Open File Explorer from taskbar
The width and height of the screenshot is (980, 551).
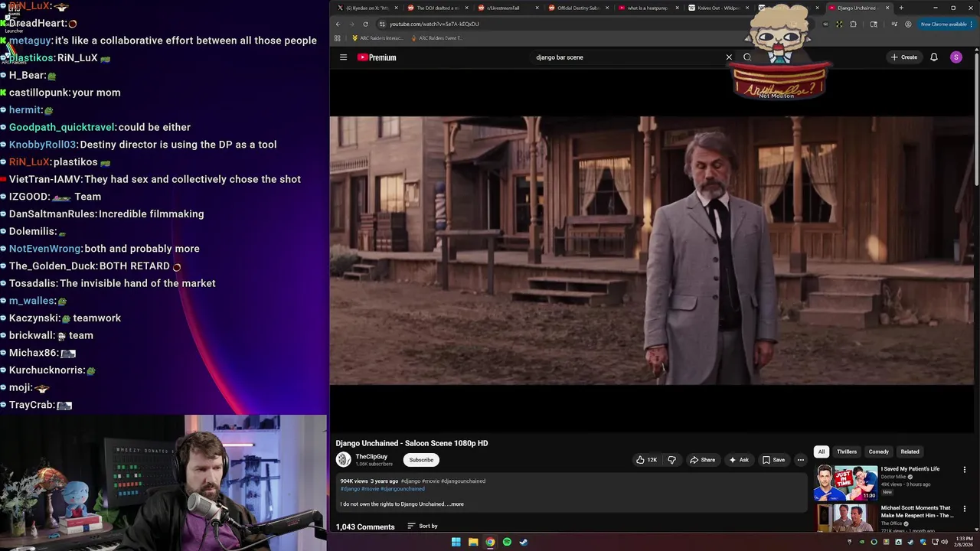(x=473, y=542)
